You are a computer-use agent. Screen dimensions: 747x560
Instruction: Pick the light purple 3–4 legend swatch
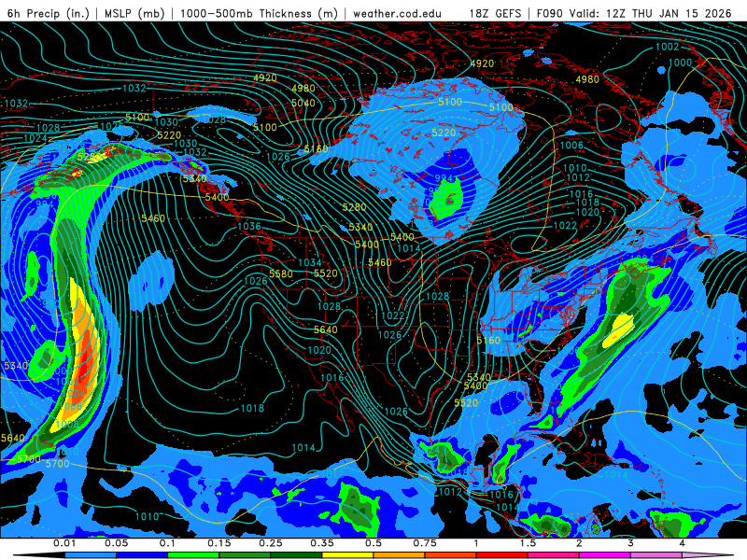pos(656,555)
